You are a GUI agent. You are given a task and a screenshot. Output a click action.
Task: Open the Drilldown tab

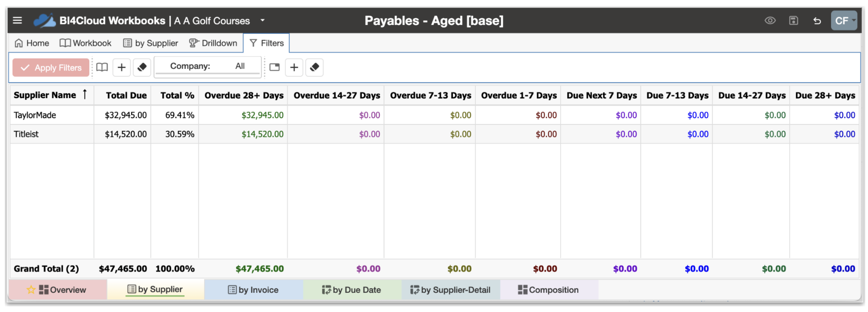(x=213, y=43)
